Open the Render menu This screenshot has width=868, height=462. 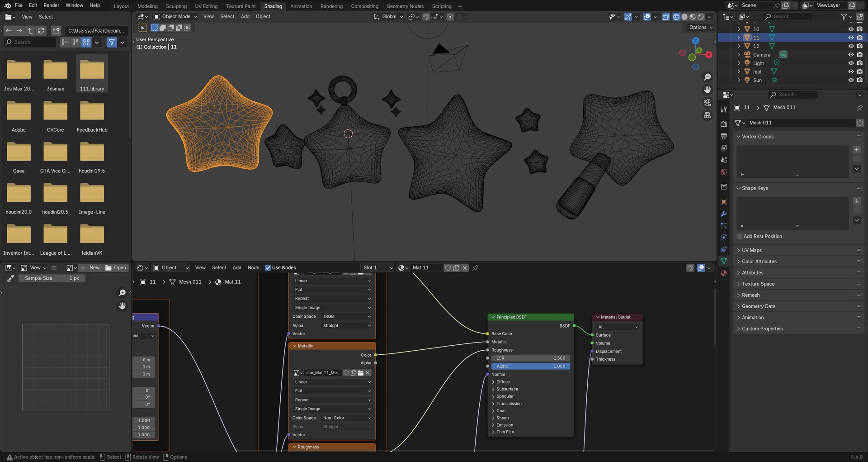(51, 5)
